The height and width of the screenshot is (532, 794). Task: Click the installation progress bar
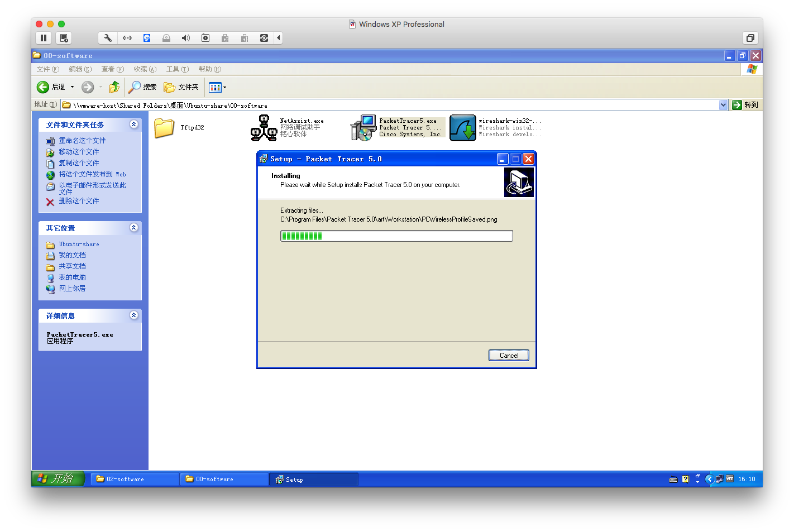pos(396,236)
